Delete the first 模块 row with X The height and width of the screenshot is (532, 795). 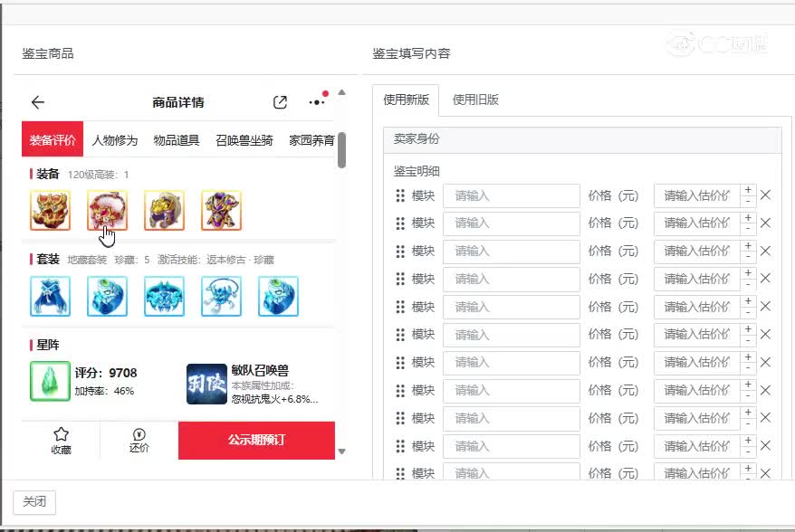click(766, 195)
